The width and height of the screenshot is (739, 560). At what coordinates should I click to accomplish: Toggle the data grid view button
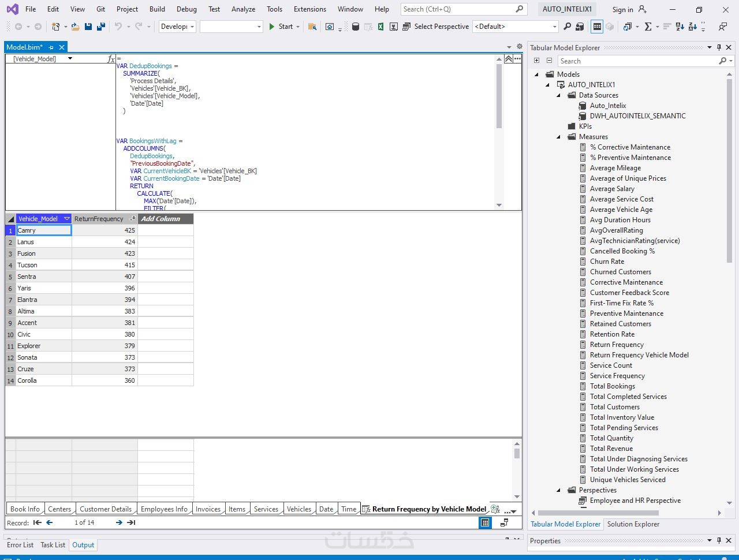click(485, 522)
